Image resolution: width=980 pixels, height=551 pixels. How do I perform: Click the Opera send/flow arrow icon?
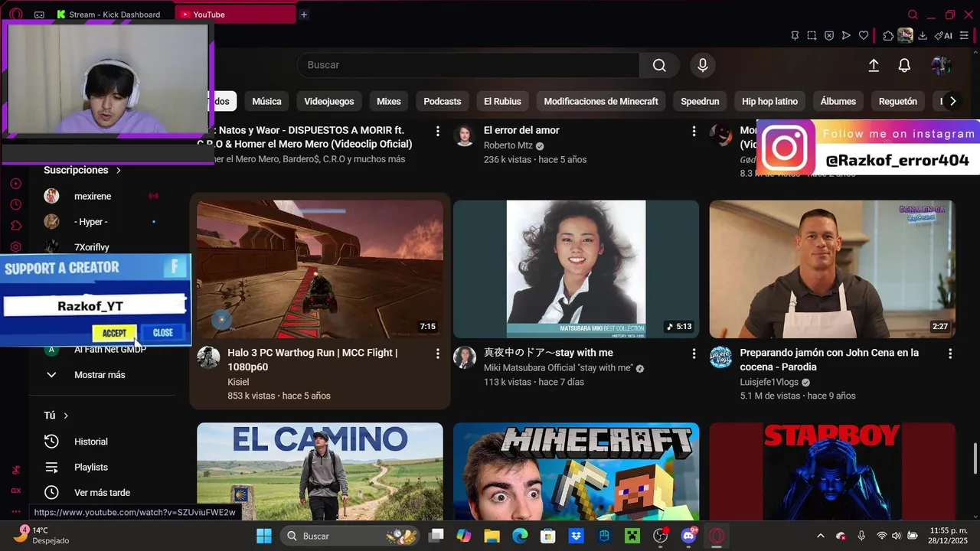pos(846,35)
